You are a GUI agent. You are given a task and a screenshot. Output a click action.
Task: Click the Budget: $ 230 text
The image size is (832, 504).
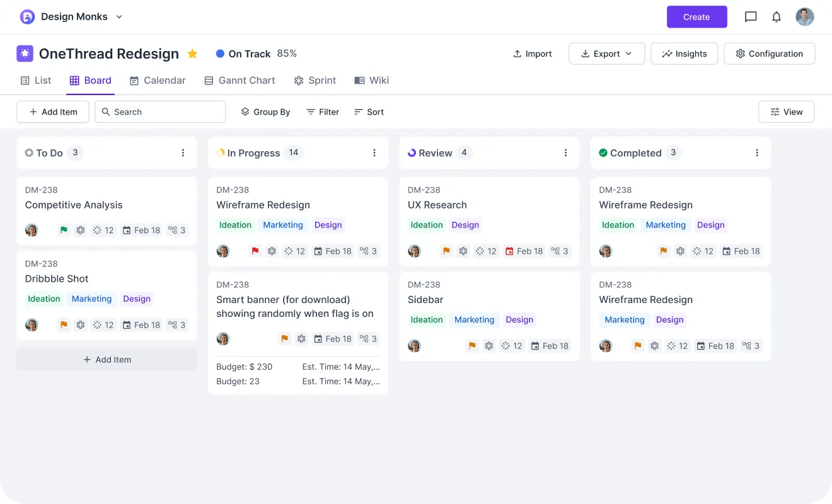click(245, 367)
